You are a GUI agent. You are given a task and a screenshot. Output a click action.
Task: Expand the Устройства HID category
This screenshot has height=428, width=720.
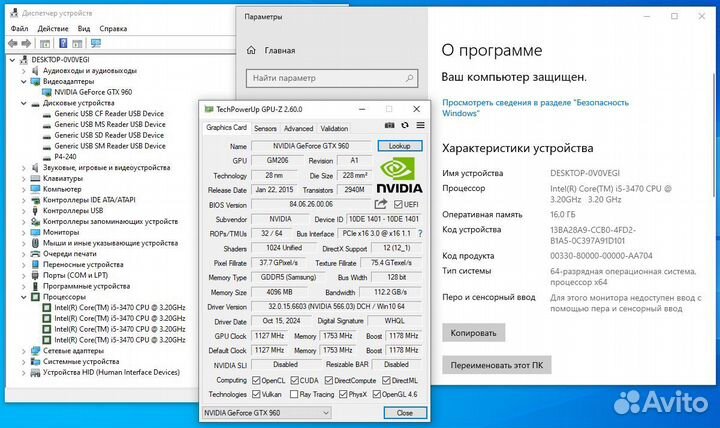coord(23,372)
